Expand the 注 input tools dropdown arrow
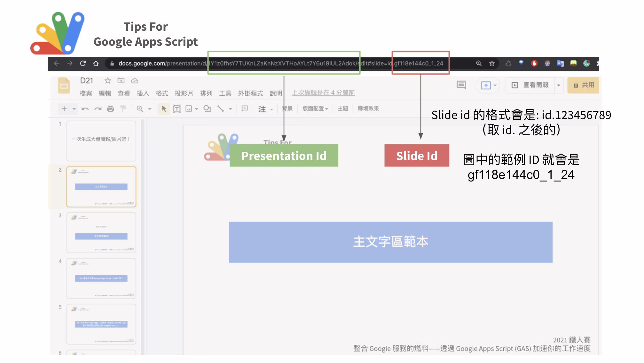 pyautogui.click(x=271, y=109)
